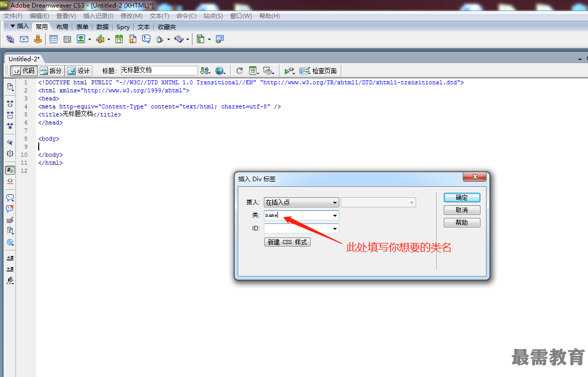
Task: Switch to the Layout tab (布局)
Action: pyautogui.click(x=62, y=27)
